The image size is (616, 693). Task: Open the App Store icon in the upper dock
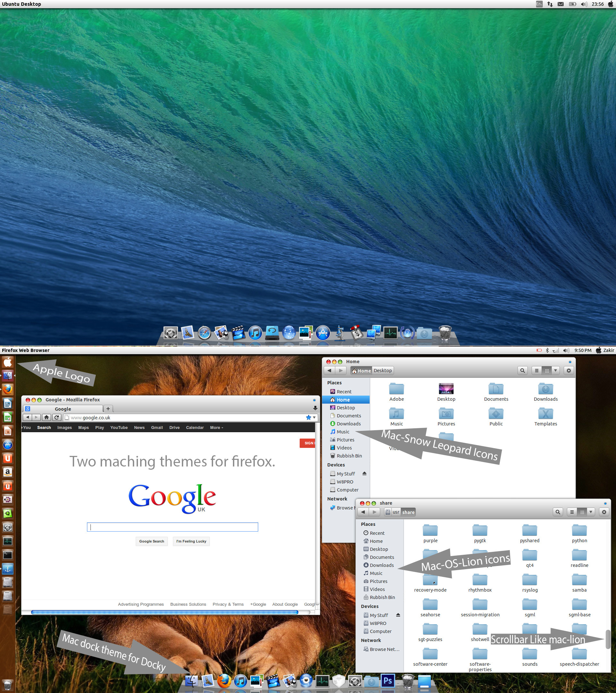(x=323, y=333)
